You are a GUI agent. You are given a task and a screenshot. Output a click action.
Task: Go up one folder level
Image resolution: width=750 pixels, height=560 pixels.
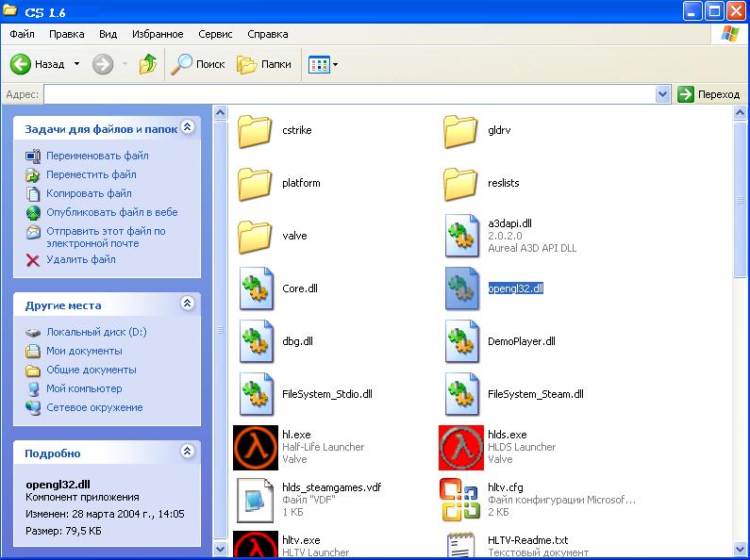point(148,64)
